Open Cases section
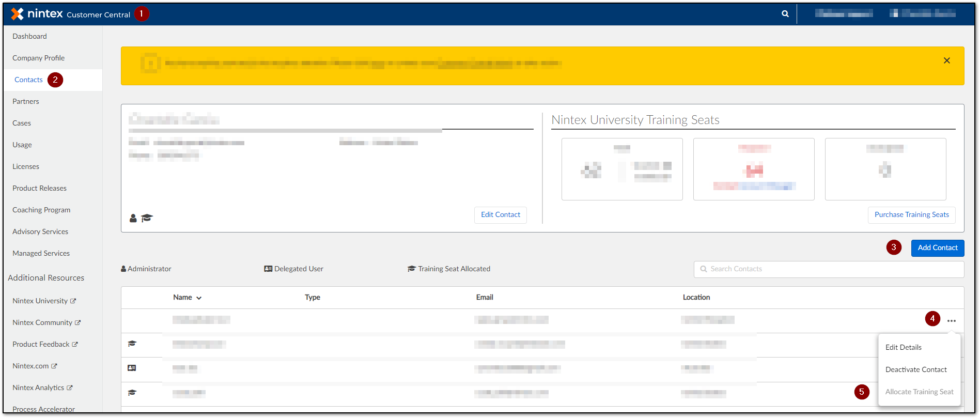Viewport: 980px width, 418px height. click(22, 123)
